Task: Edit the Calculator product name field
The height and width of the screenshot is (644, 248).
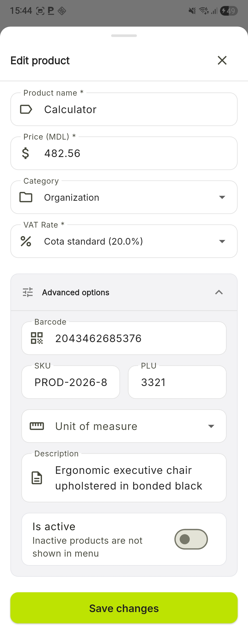Action: pos(135,109)
